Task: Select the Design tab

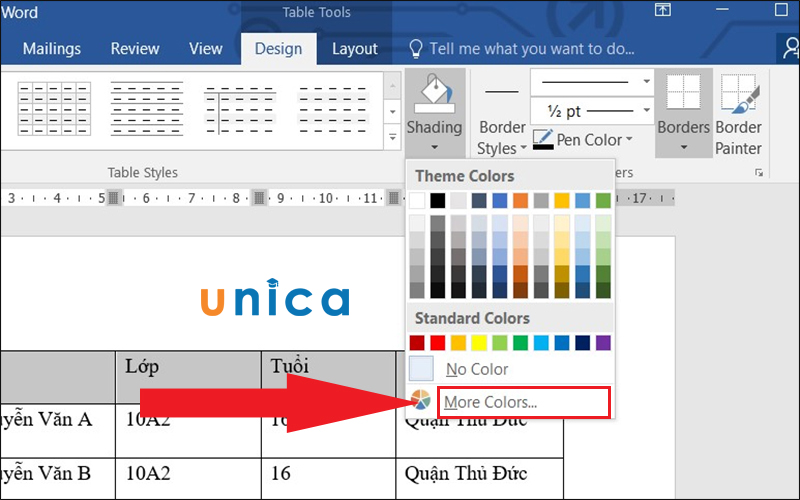Action: 279,49
